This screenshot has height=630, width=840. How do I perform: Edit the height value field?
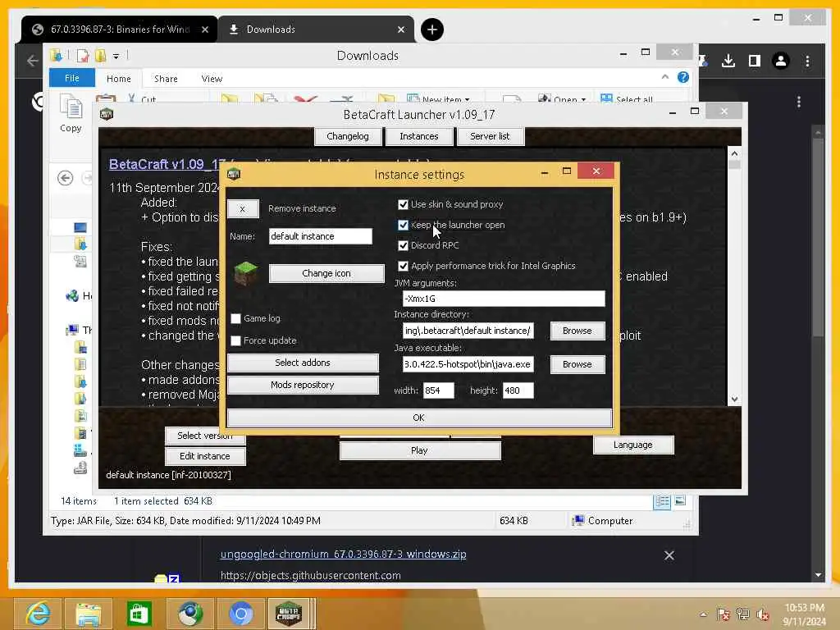[x=518, y=390]
